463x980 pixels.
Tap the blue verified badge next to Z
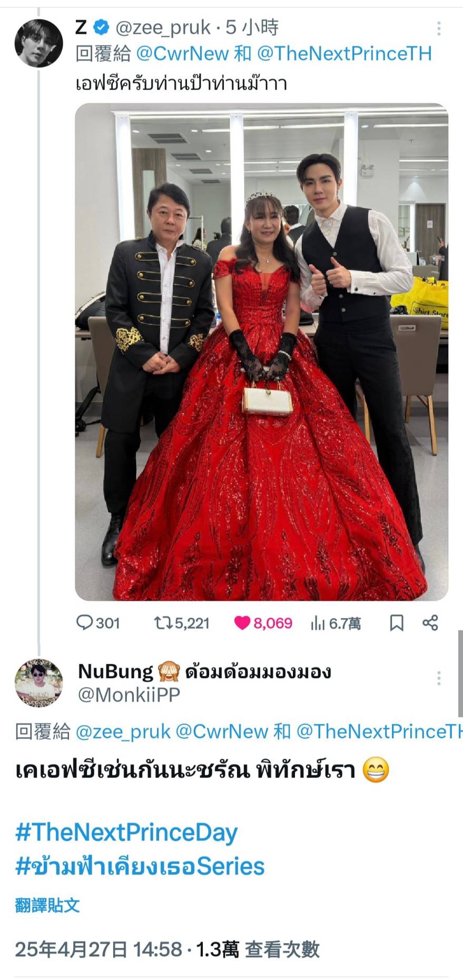click(101, 27)
